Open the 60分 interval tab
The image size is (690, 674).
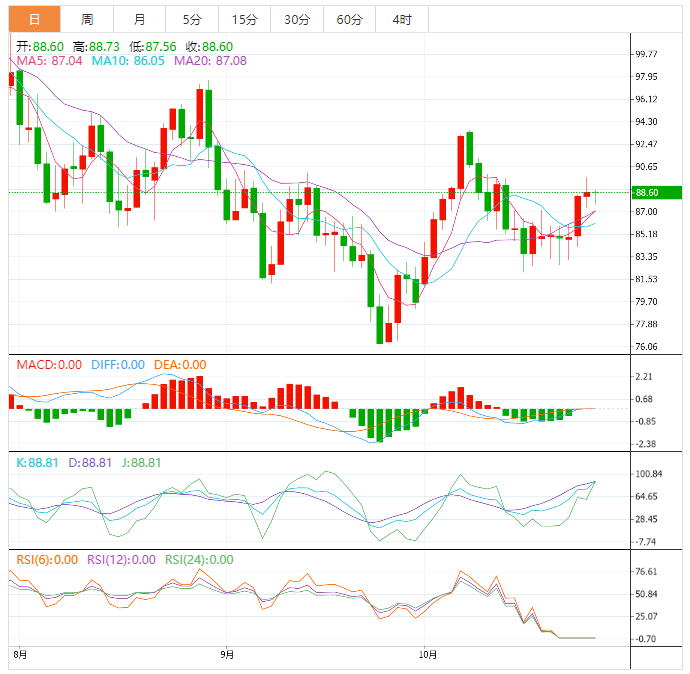(x=349, y=20)
